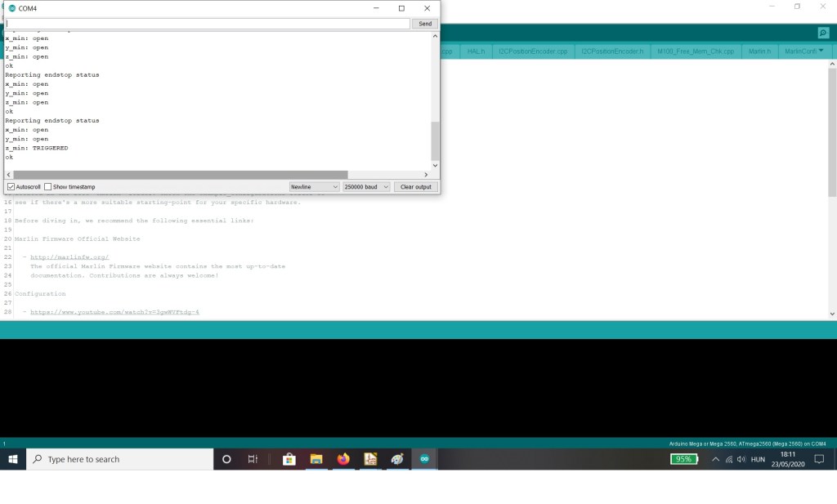Click the Send button

coord(425,24)
